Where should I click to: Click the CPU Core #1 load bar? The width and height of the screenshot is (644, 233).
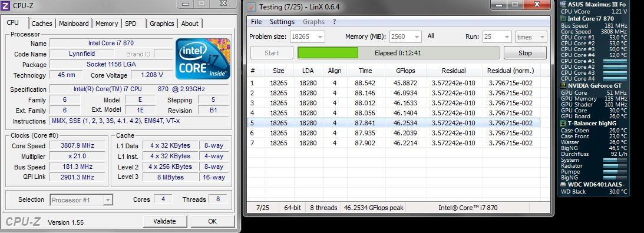point(615,61)
